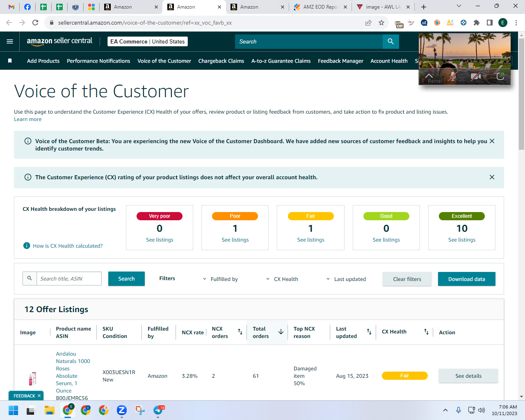Open Gmail pinned tab

click(11, 7)
